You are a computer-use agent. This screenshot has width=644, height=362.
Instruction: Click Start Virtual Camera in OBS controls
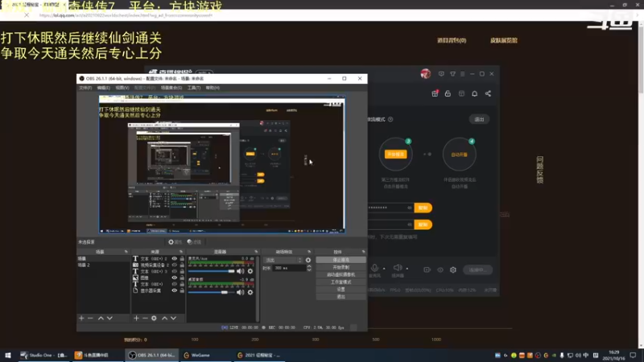(341, 274)
